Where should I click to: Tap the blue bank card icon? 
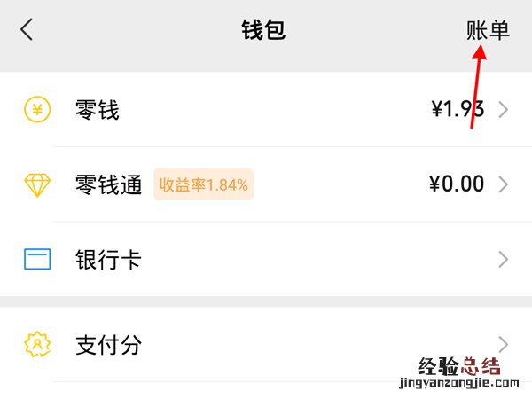tap(37, 260)
